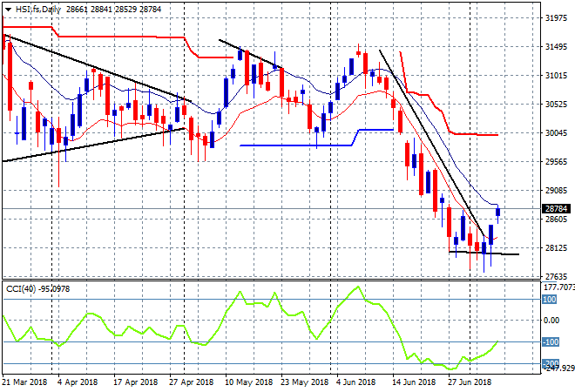Click the 10 May 2018 date label
Screen dimensions: 575x392
click(248, 382)
